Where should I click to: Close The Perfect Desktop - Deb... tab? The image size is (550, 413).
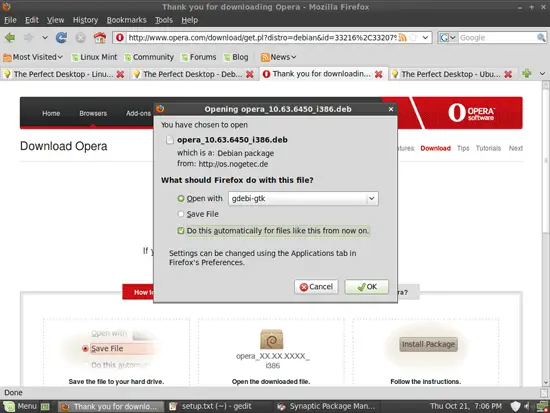point(250,74)
